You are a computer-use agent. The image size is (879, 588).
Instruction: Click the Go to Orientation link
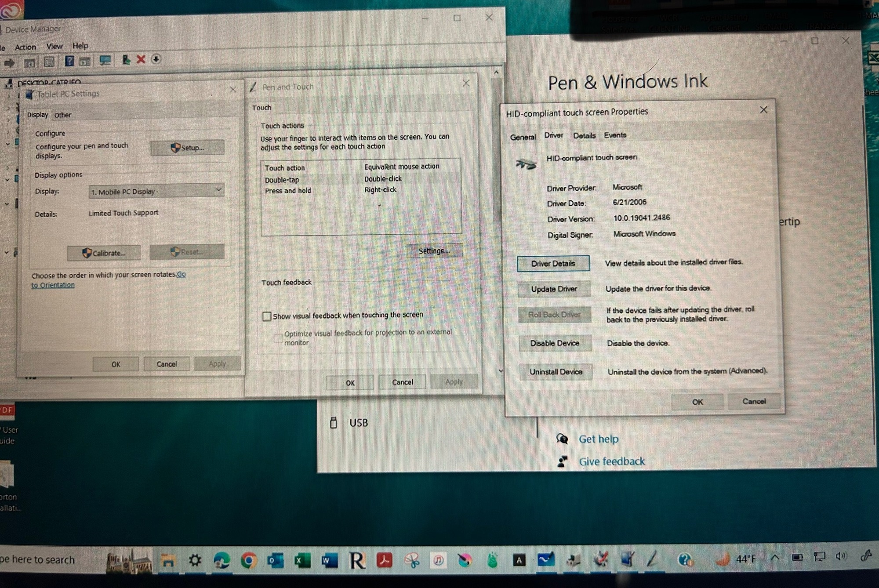(53, 285)
